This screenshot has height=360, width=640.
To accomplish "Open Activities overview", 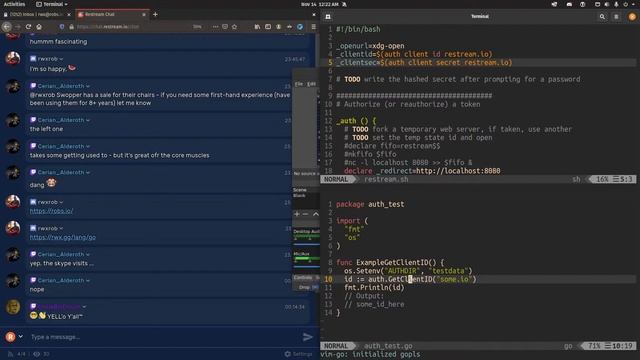I will click(14, 4).
